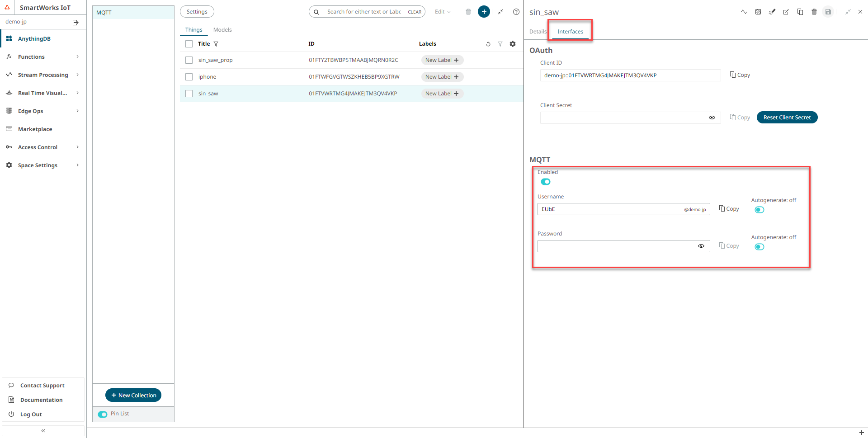Click the refresh icon above the Things table

488,44
